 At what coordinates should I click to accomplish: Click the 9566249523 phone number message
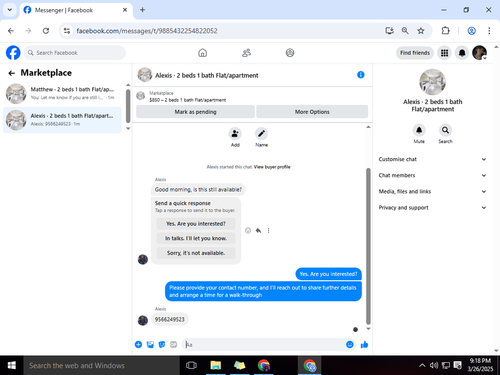(x=169, y=319)
